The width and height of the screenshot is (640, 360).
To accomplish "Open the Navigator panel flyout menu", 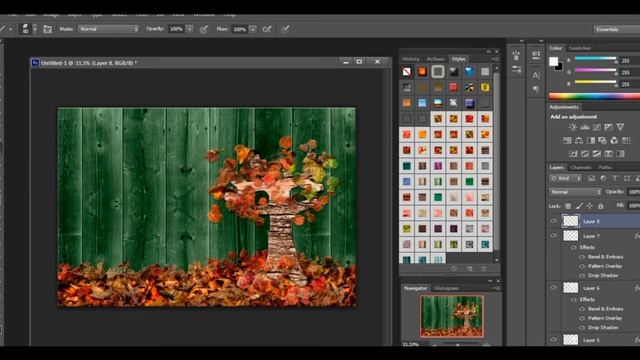I will pyautogui.click(x=496, y=288).
